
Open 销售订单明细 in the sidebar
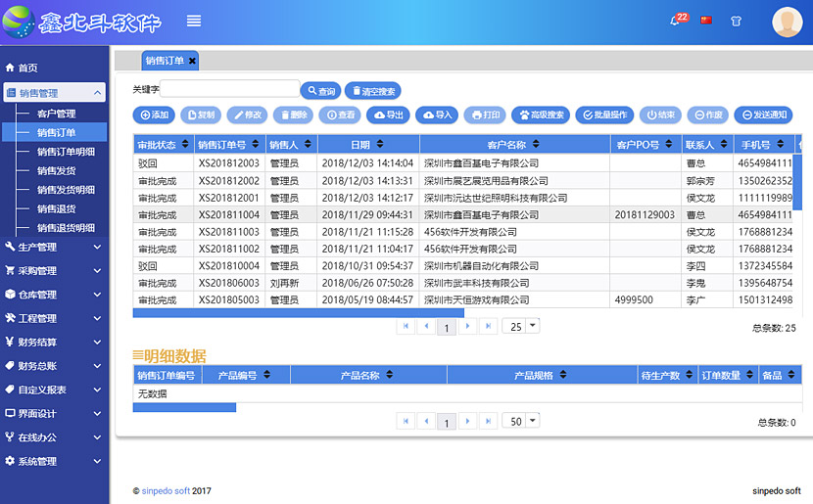point(66,152)
